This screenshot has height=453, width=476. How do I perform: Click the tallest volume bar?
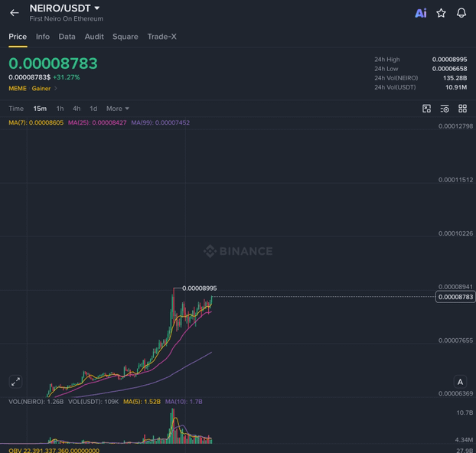pos(173,426)
